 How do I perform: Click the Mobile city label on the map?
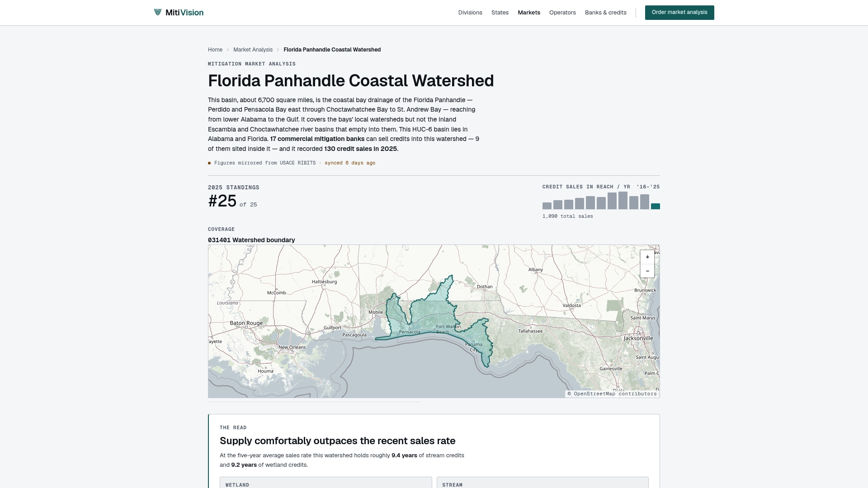click(x=376, y=312)
